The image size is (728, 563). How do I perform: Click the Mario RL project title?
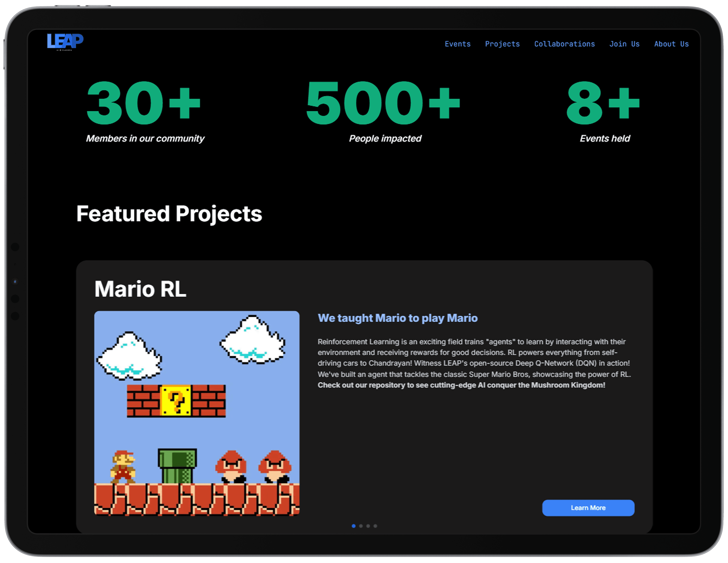(140, 289)
